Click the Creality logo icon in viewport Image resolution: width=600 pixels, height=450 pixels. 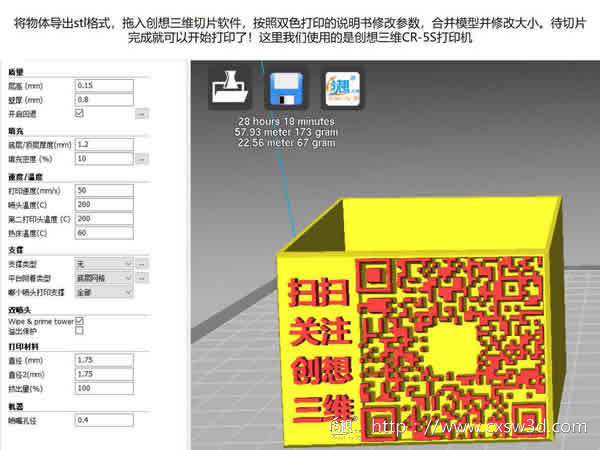tap(342, 89)
